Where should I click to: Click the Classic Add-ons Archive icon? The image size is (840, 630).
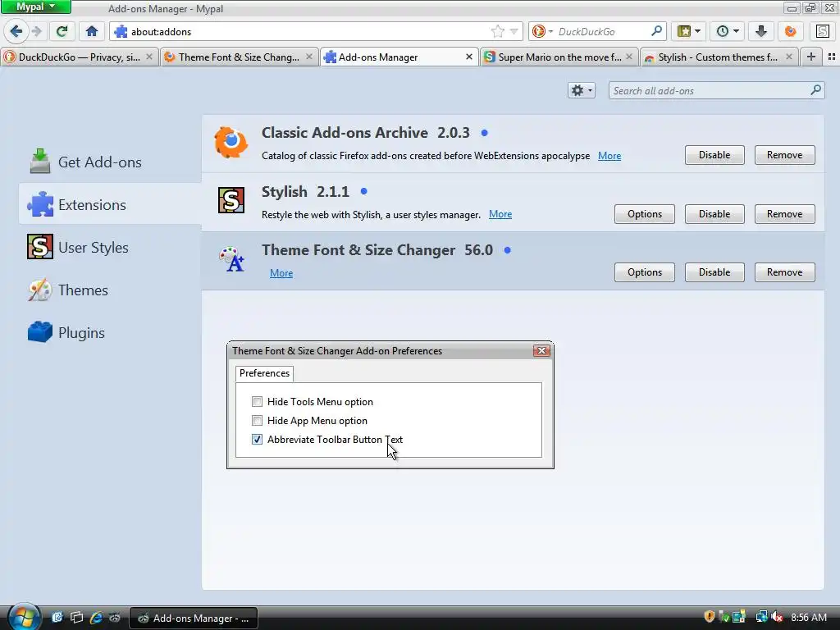[231, 143]
